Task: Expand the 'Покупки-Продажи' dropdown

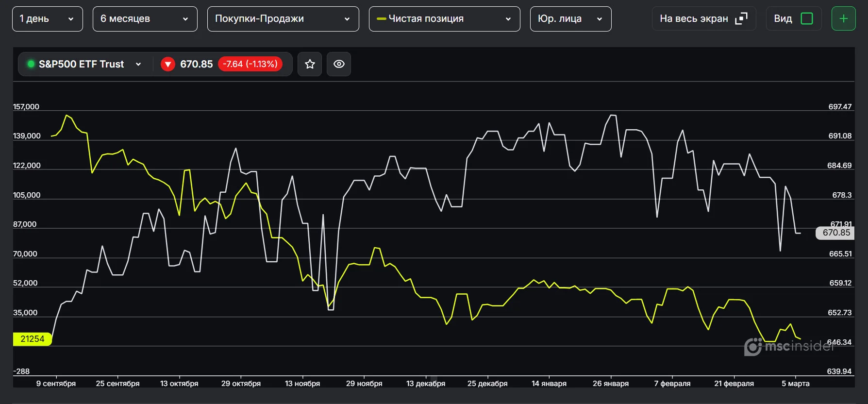Action: pyautogui.click(x=283, y=19)
